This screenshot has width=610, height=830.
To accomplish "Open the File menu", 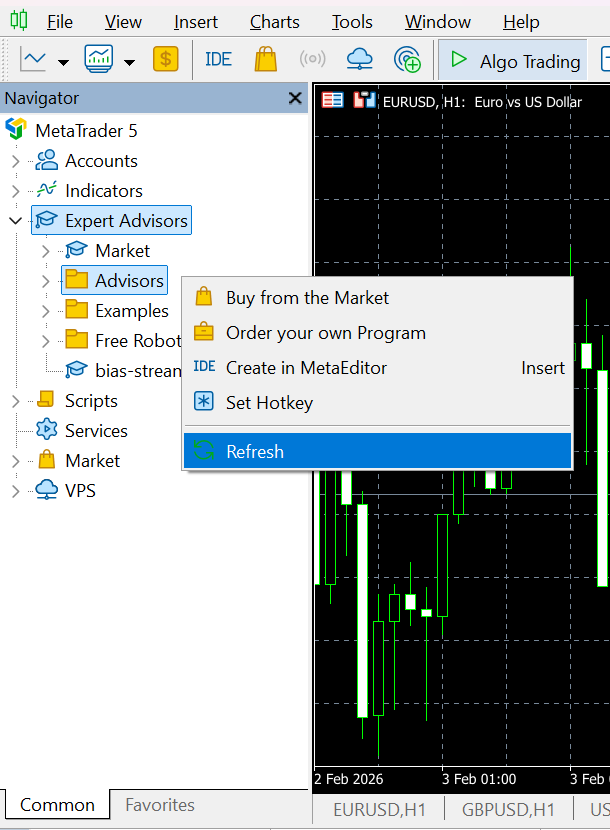I will pos(60,22).
